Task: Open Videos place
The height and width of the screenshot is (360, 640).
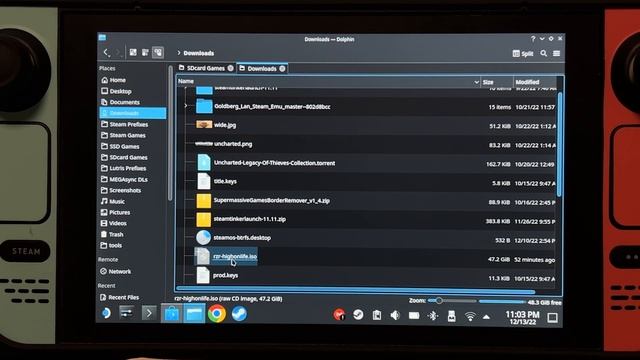Action: [x=114, y=223]
